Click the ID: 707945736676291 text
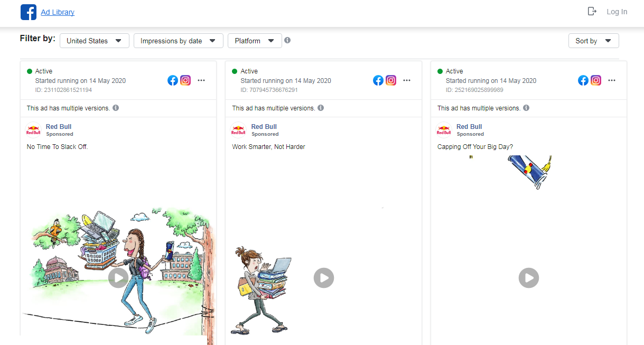Screen dimensions: 644x345 pyautogui.click(x=269, y=90)
